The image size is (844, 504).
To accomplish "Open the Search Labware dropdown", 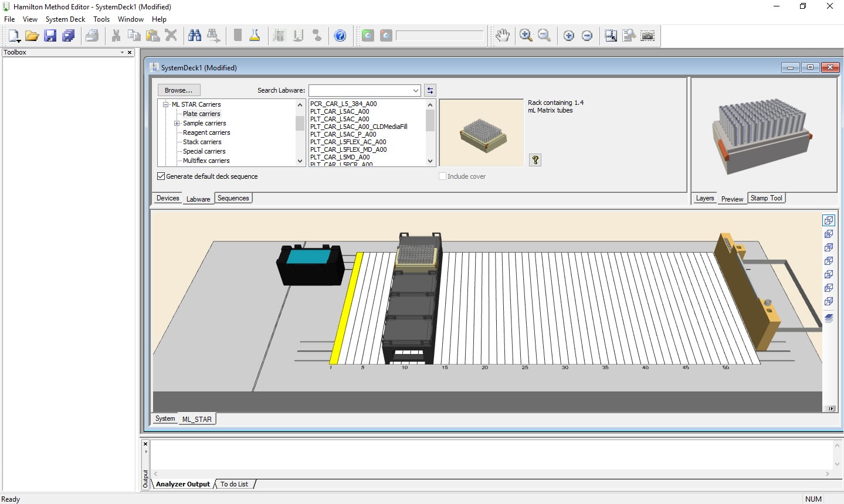I will point(415,90).
